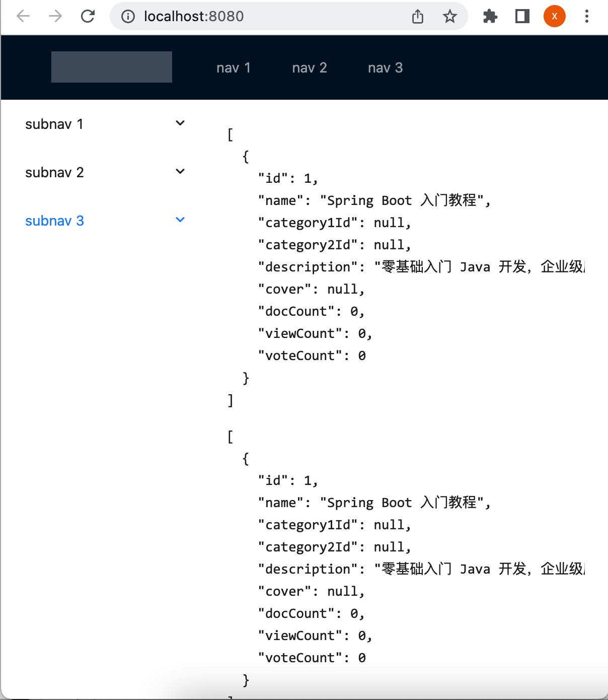
Task: Expand subnav 1 with its chevron
Action: pos(180,123)
